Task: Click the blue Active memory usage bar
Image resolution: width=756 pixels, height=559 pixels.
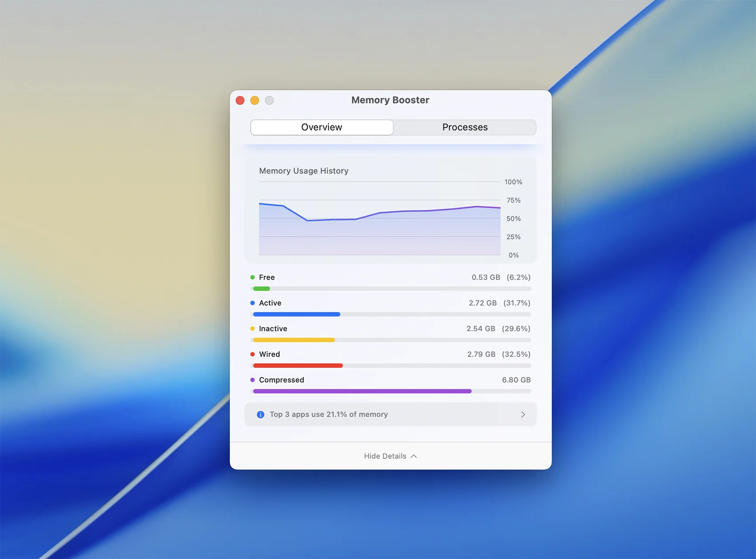Action: [x=297, y=315]
